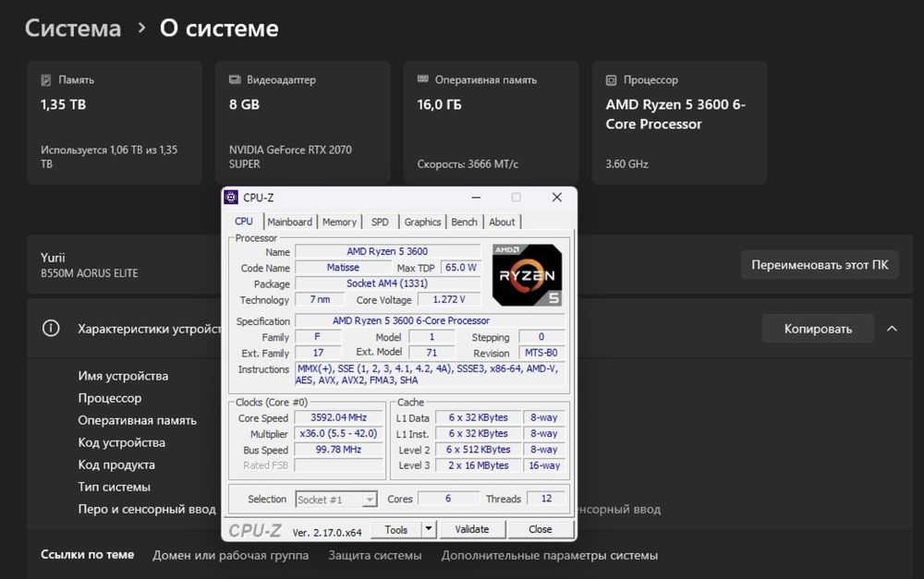Viewport: 924px width, 579px height.
Task: Click the Threads value 12
Action: [546, 499]
